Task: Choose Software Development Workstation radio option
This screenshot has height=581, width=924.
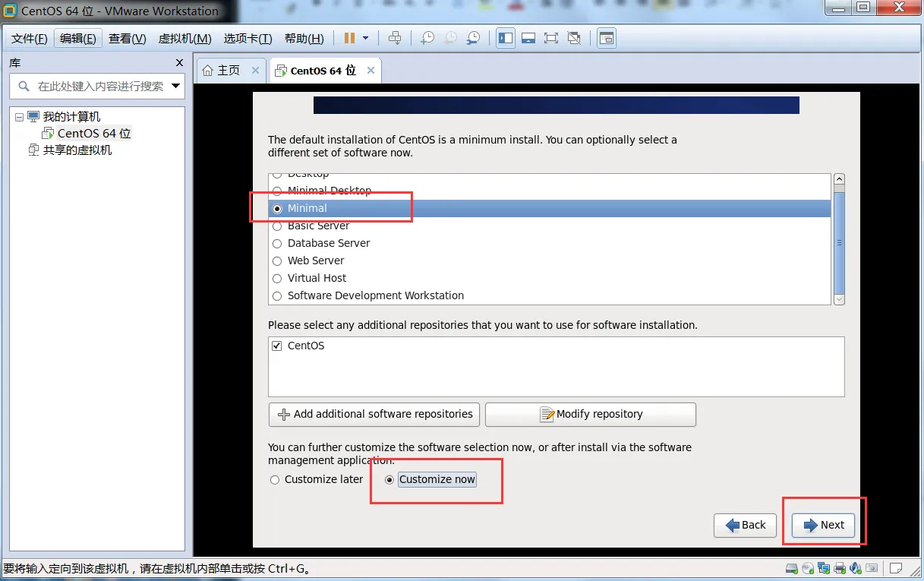Action: point(277,296)
